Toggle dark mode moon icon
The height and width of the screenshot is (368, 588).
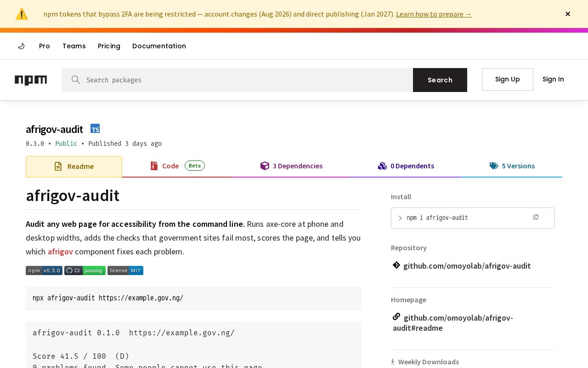(21, 46)
